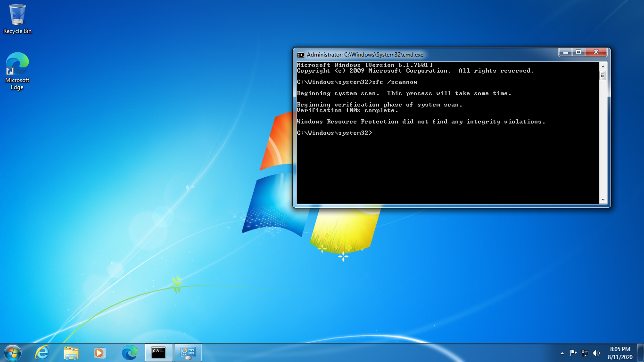
Task: Open the Action Center flag icon
Action: click(x=574, y=353)
